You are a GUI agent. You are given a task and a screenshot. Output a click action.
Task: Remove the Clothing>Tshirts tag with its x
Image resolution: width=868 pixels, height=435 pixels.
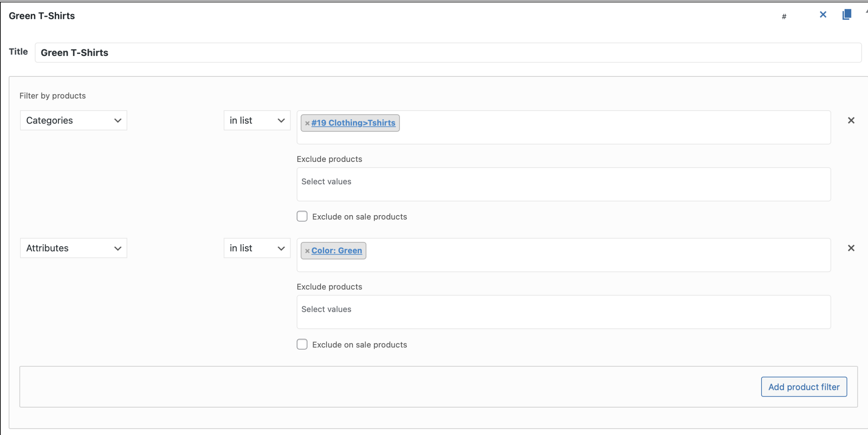click(307, 123)
